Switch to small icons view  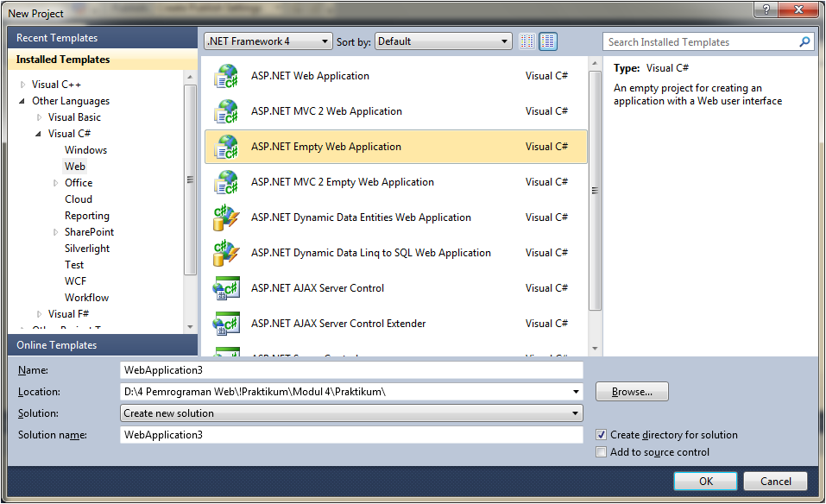[526, 41]
